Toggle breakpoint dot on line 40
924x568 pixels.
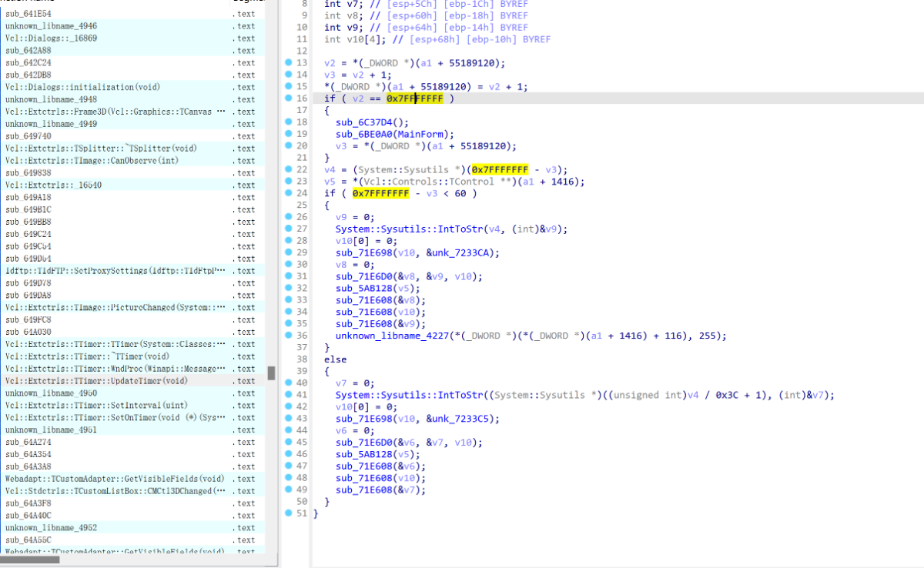[288, 383]
